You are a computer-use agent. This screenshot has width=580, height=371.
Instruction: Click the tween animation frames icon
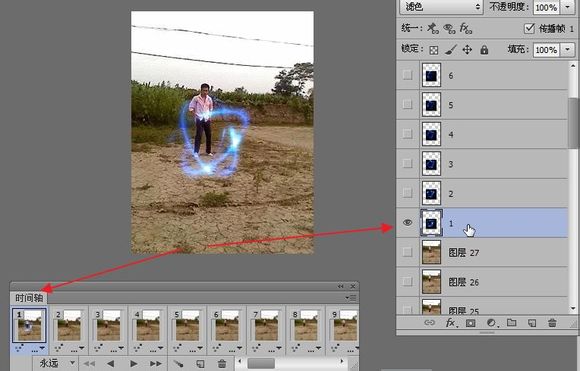[x=178, y=364]
